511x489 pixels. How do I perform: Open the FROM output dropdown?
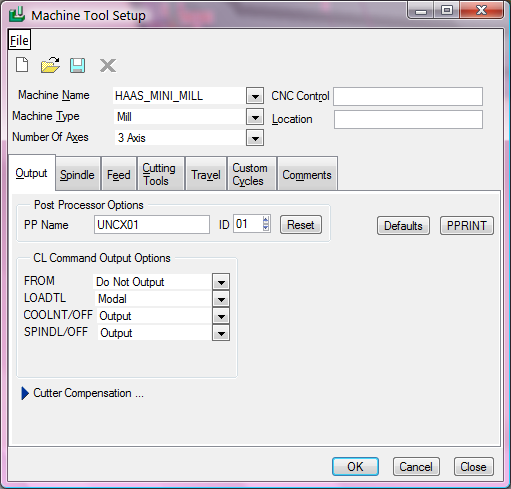[221, 282]
